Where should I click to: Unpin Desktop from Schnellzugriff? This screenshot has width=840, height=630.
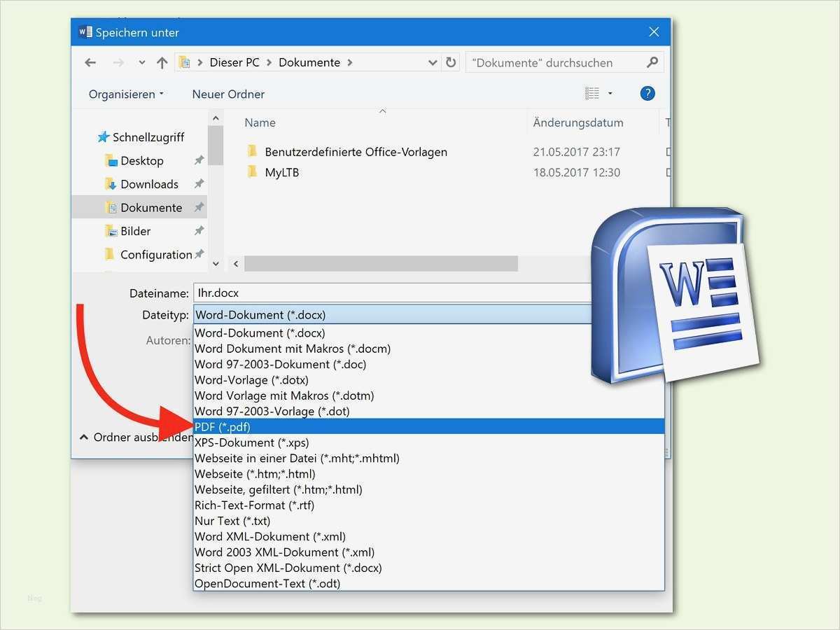coord(199,160)
